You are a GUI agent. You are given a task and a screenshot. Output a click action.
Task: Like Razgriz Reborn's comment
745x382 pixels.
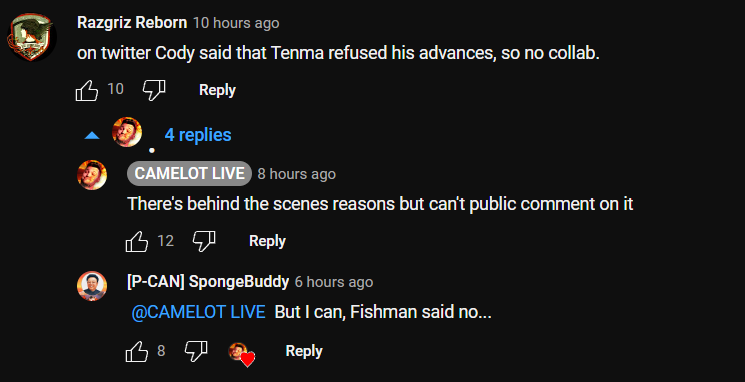(x=87, y=90)
